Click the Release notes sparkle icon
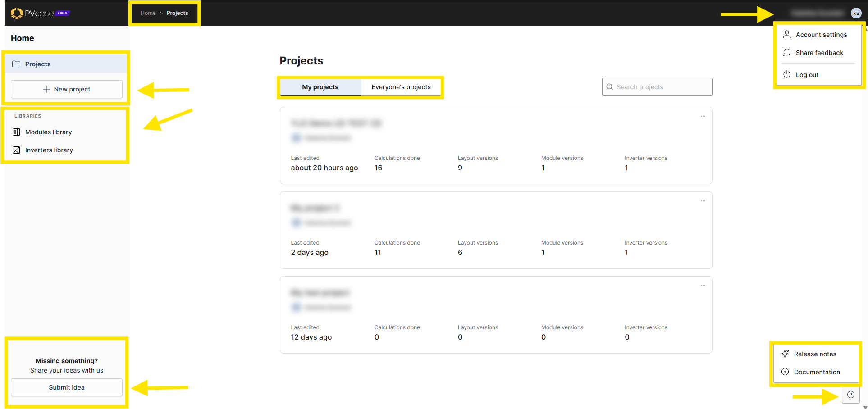 click(785, 354)
